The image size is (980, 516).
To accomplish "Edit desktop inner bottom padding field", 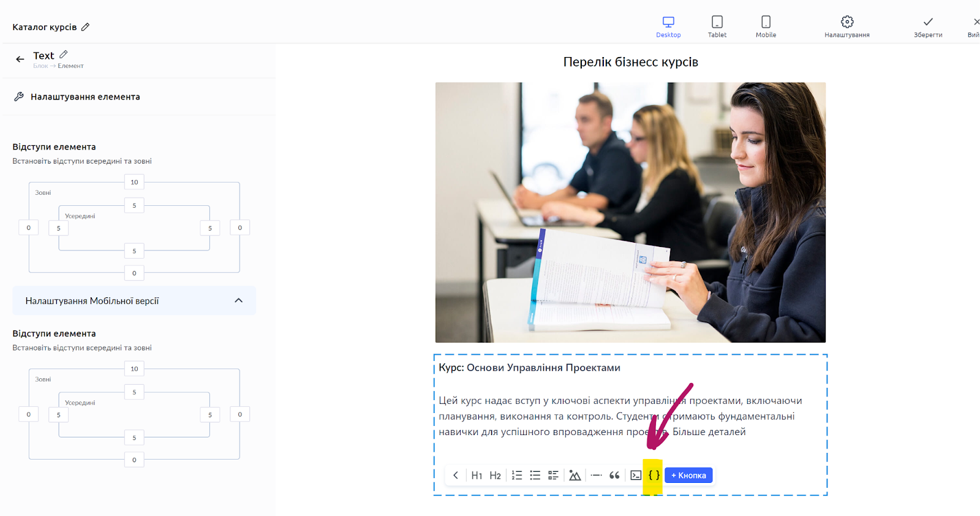I will [x=134, y=251].
